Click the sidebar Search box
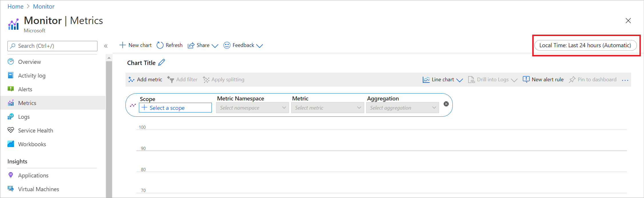The image size is (644, 198). click(52, 46)
